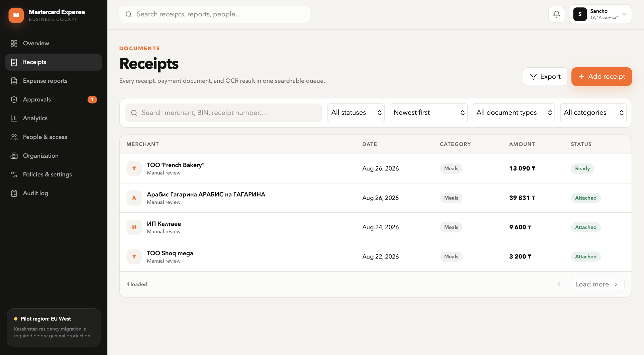Click the People & access users icon
Viewport: 644px width, 355px height.
(x=14, y=137)
